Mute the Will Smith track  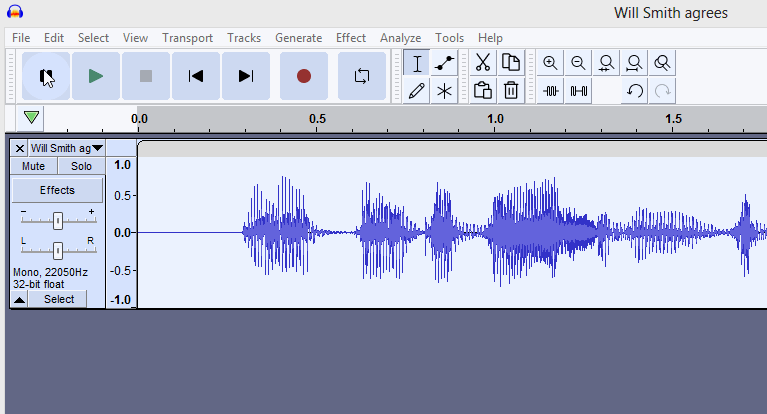click(33, 166)
